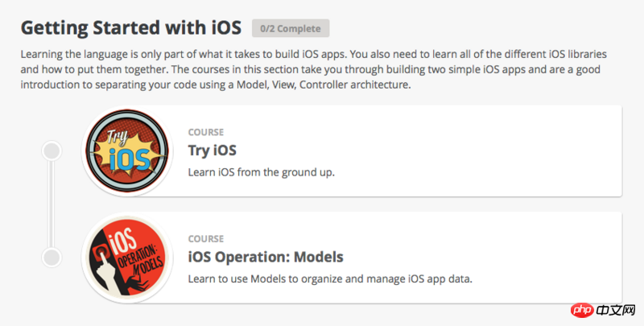
Task: Click the 0/2 Complete badge
Action: pyautogui.click(x=291, y=28)
